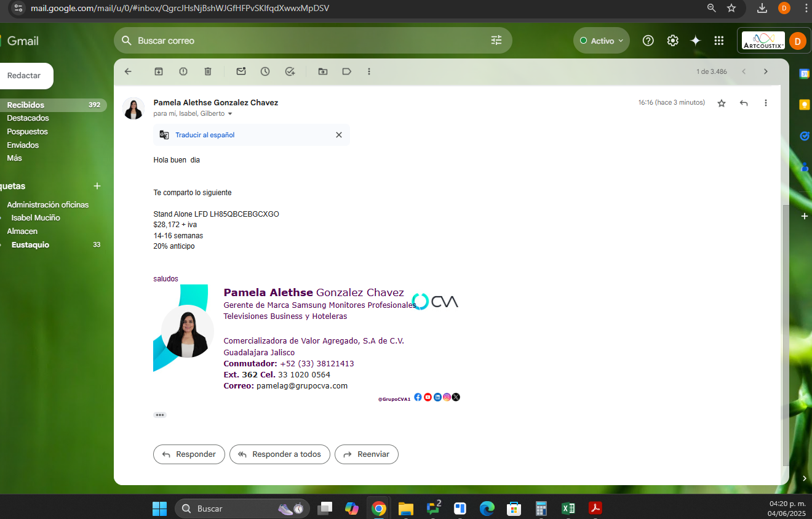Image resolution: width=812 pixels, height=519 pixels.
Task: Open the Activo status dropdown
Action: point(602,41)
